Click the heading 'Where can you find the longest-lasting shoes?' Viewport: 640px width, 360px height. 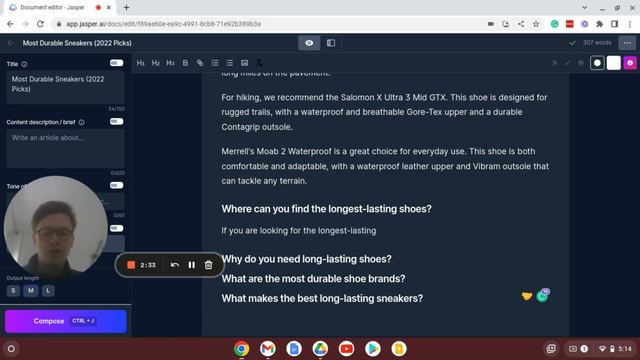(326, 209)
